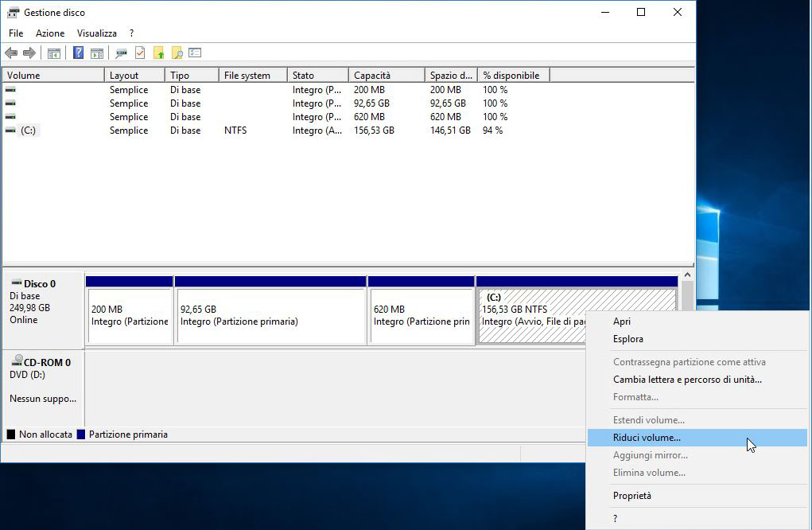
Task: Click the NTFS file system cell
Action: [x=235, y=131]
